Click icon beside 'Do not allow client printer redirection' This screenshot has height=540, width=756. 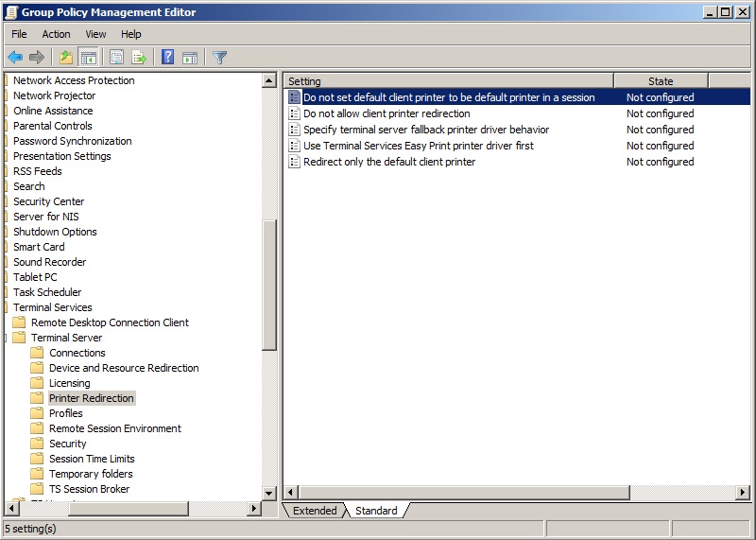294,113
